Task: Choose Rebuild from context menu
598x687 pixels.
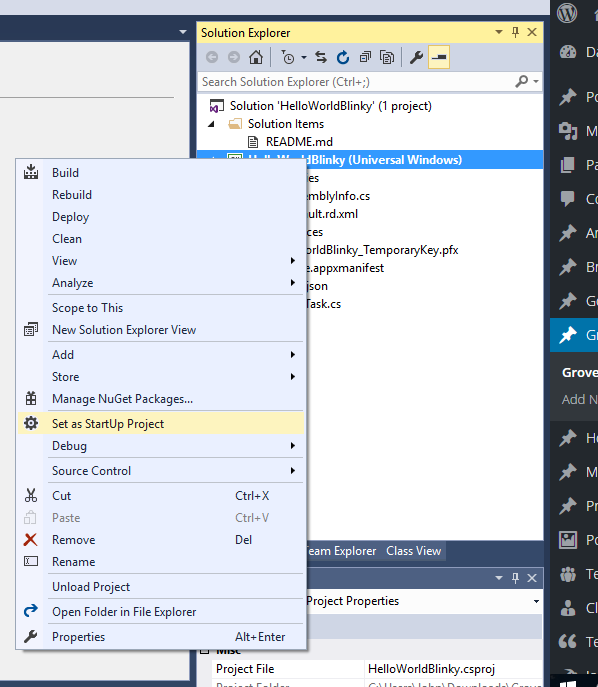Action: tap(160, 195)
